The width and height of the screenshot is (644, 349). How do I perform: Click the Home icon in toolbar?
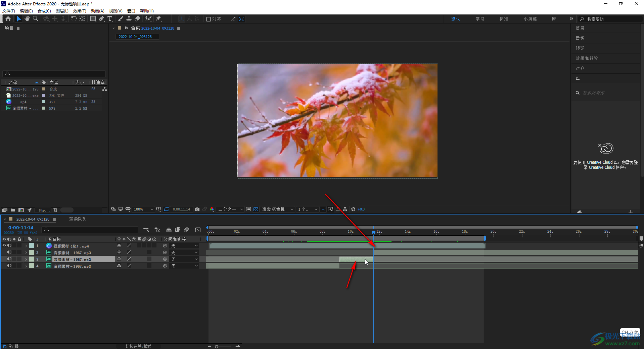(8, 19)
